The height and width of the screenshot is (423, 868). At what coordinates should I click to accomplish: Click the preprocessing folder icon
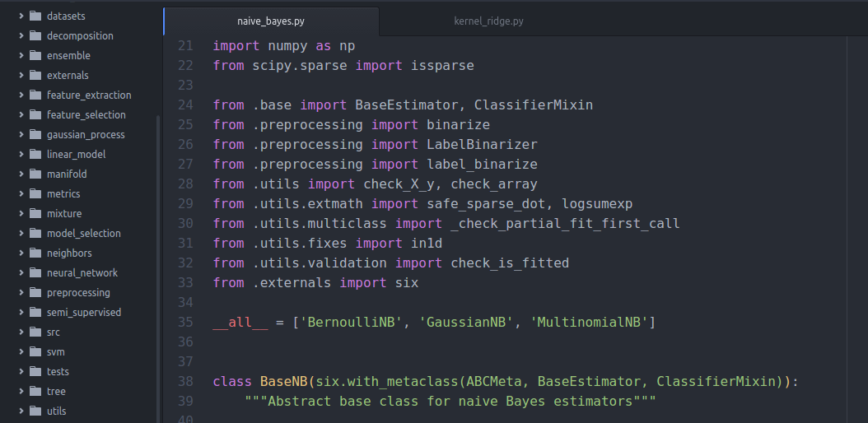(x=35, y=292)
